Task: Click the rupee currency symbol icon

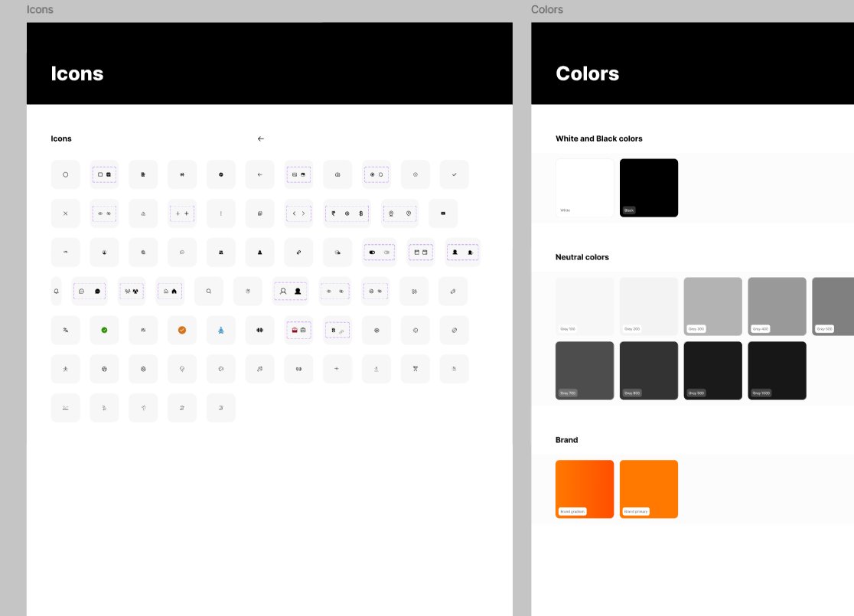Action: [x=334, y=213]
